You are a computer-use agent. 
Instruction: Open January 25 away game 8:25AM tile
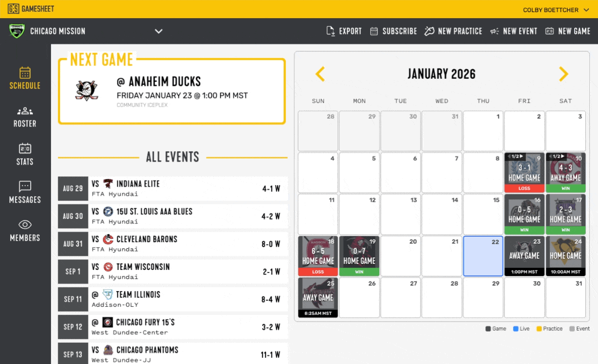click(318, 298)
